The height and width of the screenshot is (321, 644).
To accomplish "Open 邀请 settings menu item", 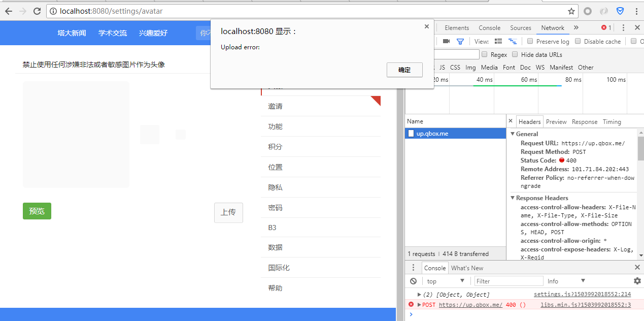I will (x=321, y=106).
